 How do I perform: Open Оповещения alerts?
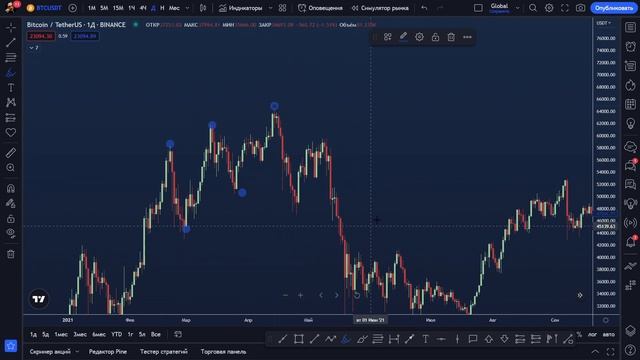(x=320, y=8)
